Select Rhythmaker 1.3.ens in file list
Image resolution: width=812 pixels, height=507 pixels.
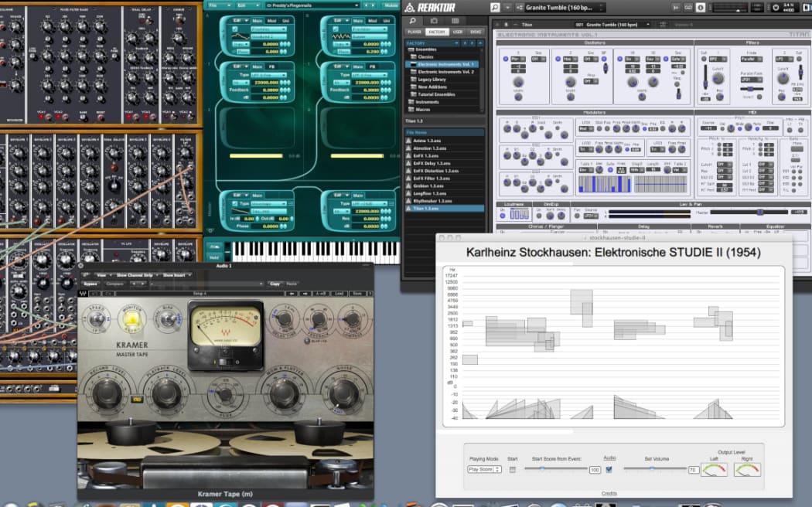click(445, 201)
